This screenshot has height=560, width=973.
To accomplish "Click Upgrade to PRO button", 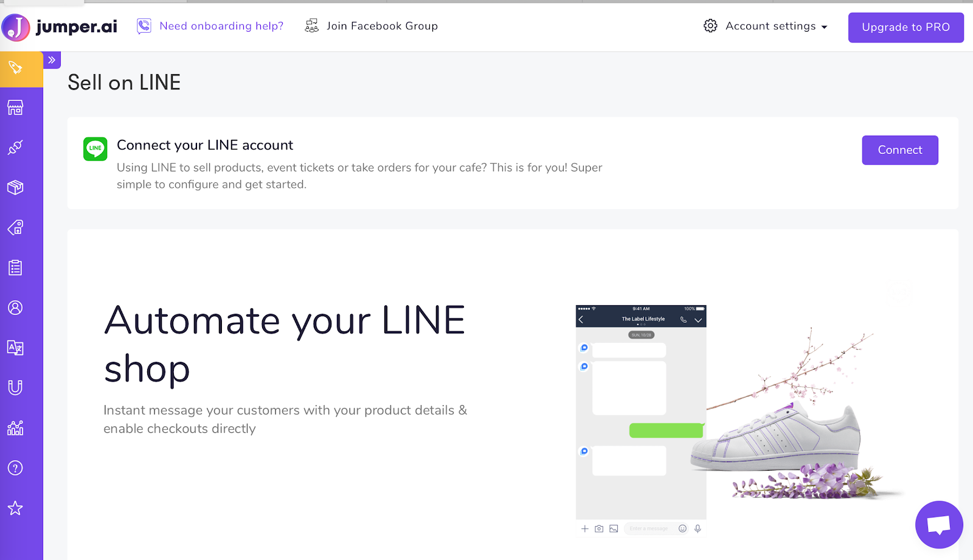I will pos(905,27).
